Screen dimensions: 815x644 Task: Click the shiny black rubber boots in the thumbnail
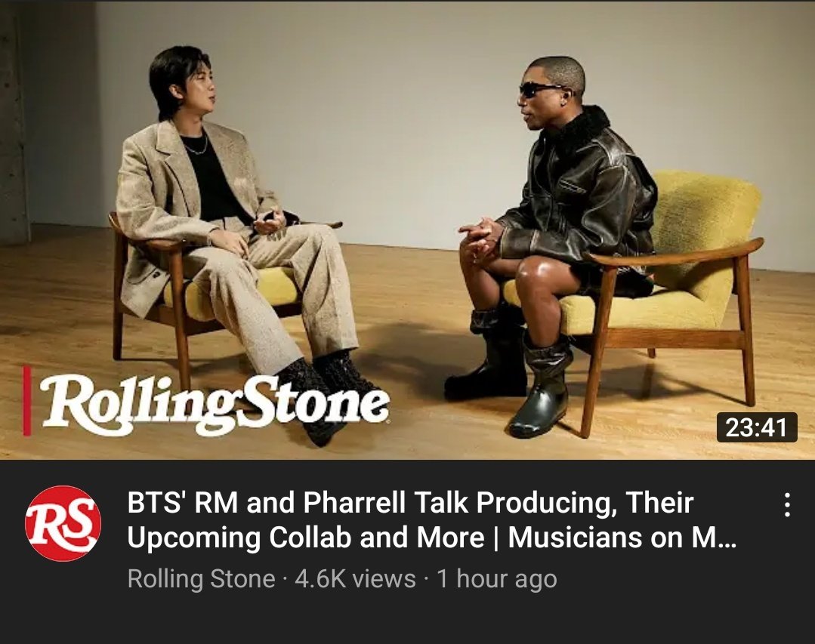coord(512,371)
